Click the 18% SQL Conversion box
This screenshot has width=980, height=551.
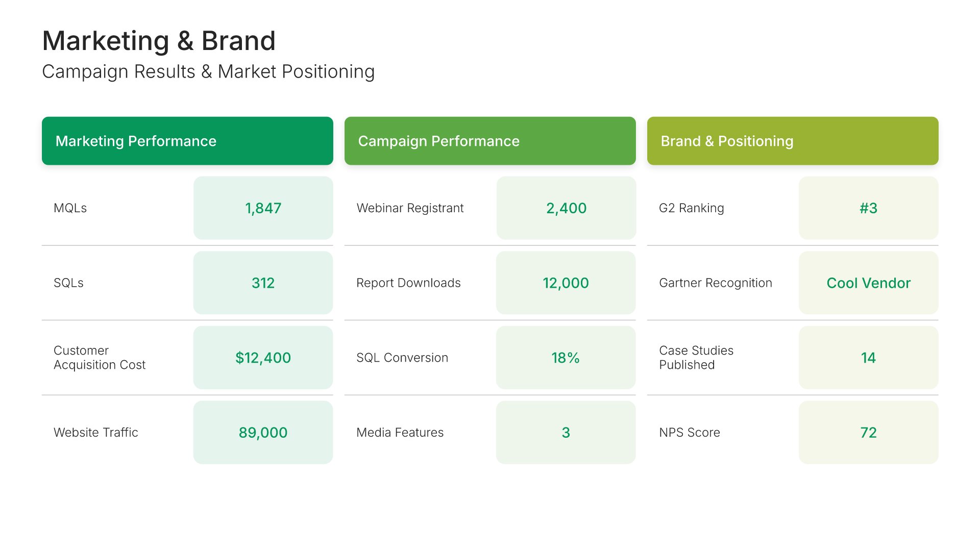pos(566,358)
